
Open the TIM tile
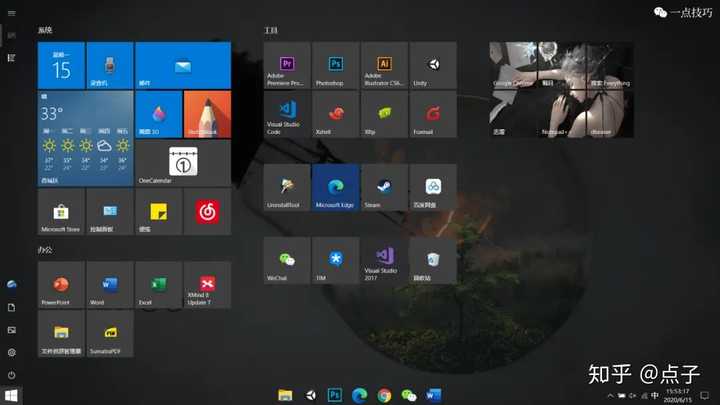(x=336, y=260)
